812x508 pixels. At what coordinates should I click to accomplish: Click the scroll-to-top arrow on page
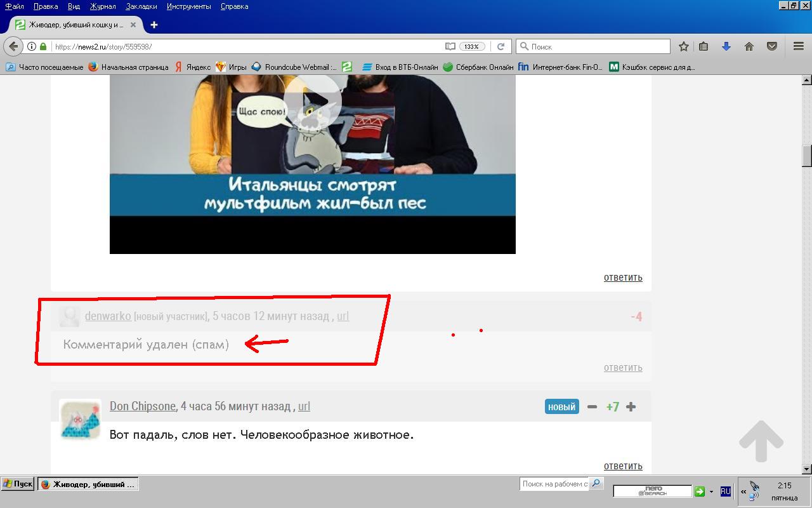click(x=761, y=441)
